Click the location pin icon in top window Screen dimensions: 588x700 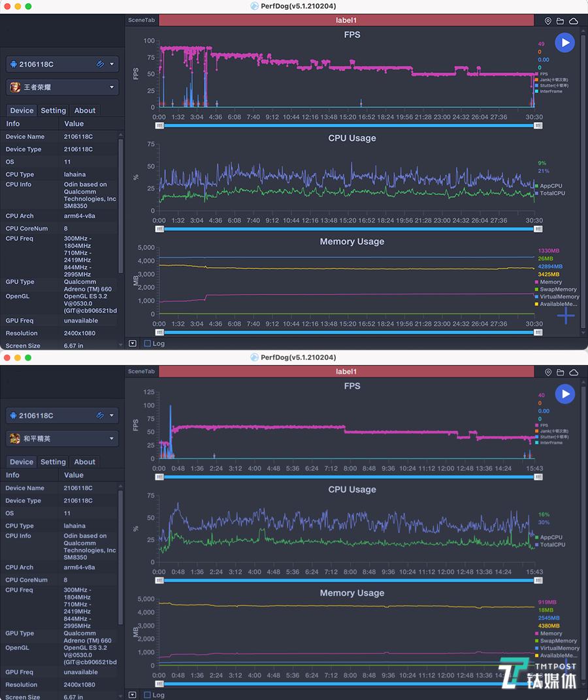(x=548, y=21)
